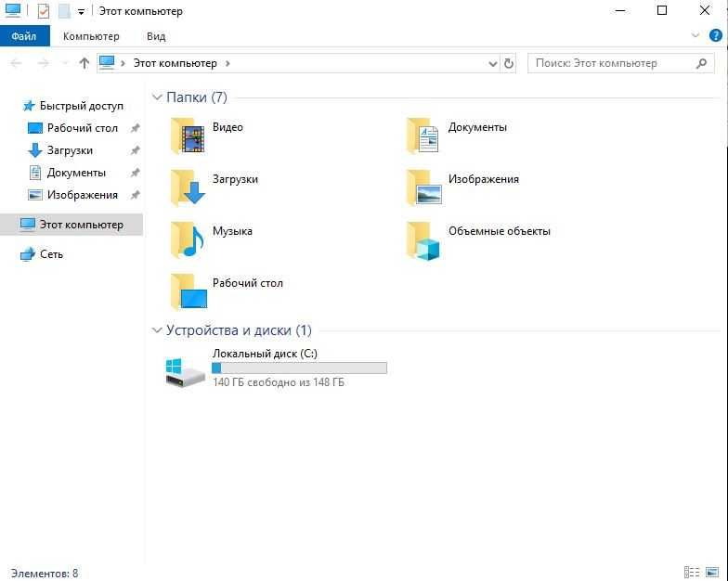Click the Help question mark icon
Viewport: 728px width, 581px height.
click(x=715, y=35)
